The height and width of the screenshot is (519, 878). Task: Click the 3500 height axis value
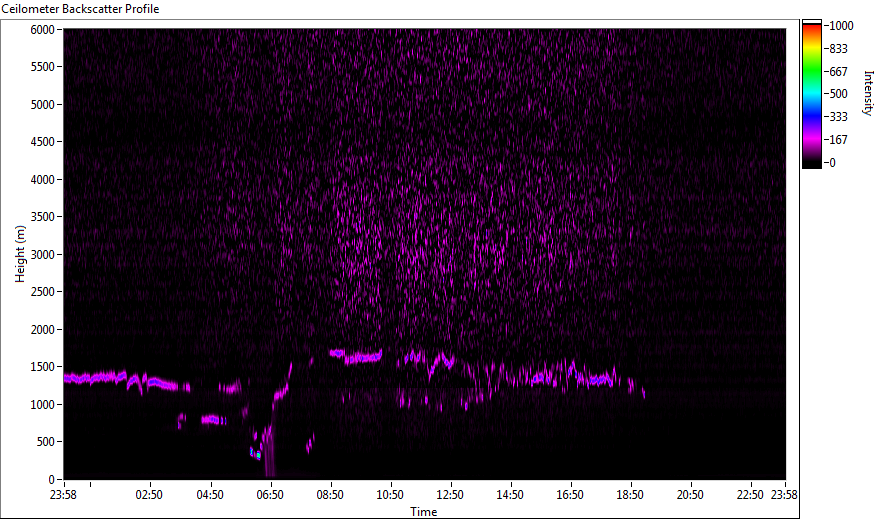43,217
